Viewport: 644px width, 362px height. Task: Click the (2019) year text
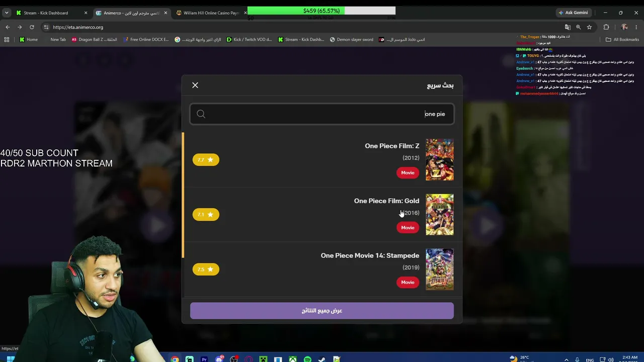tap(411, 267)
